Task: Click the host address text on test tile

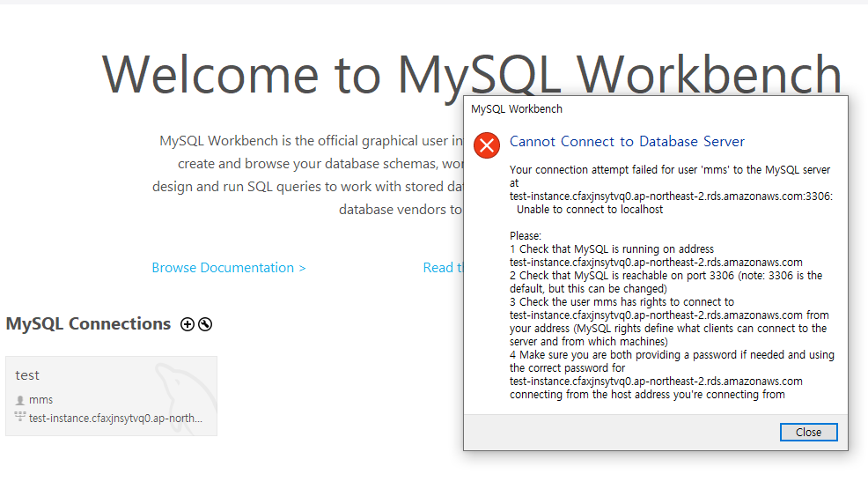Action: coord(115,419)
